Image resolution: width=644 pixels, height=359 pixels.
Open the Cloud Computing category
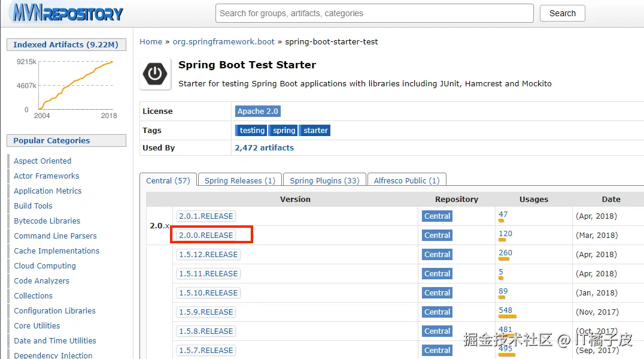pyautogui.click(x=45, y=266)
